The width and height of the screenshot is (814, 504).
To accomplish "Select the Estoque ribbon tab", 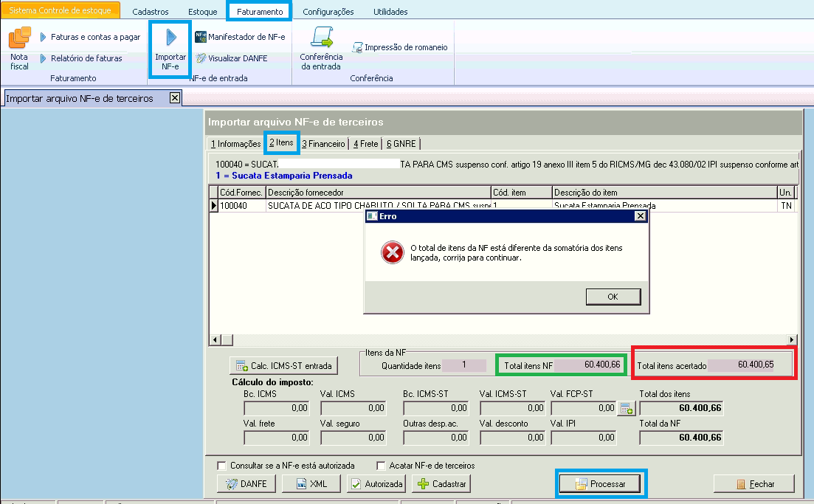I will click(202, 12).
